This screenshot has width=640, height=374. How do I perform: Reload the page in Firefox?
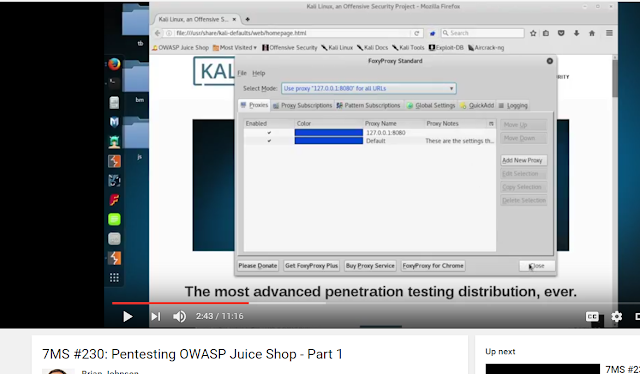(x=416, y=33)
